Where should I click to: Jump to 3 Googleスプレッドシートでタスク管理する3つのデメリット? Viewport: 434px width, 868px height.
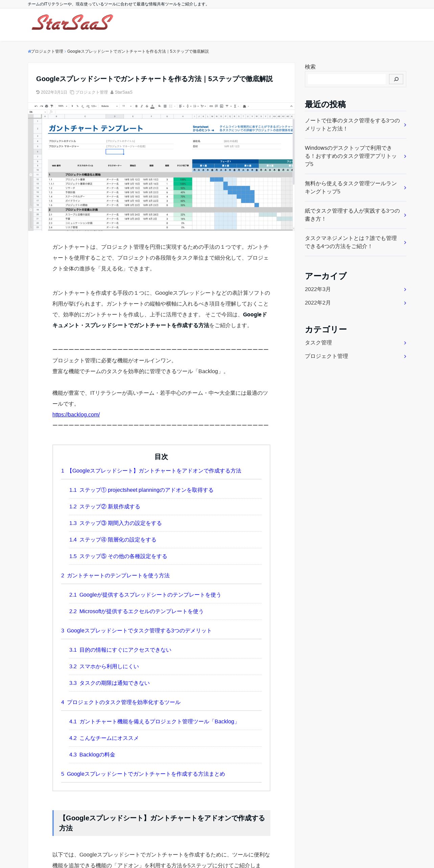pyautogui.click(x=136, y=631)
